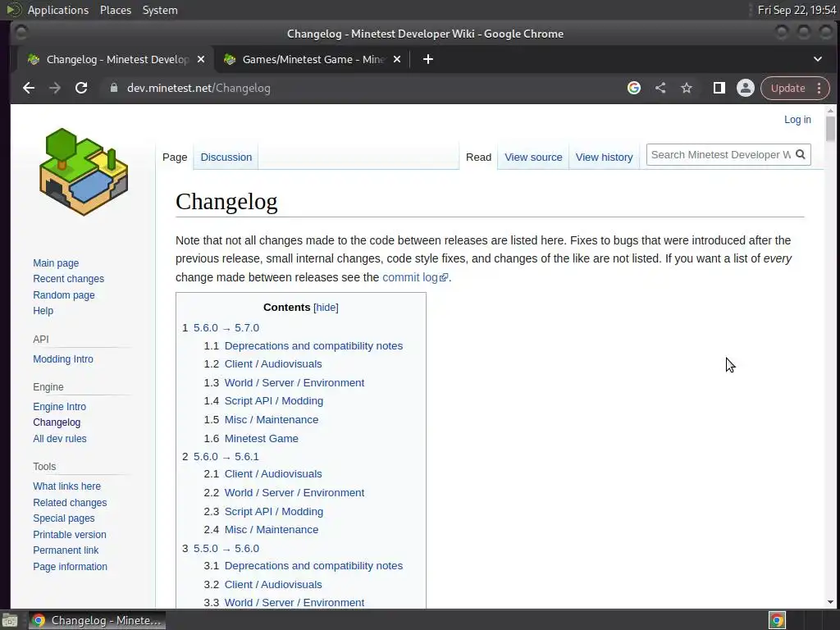Image resolution: width=840 pixels, height=630 pixels.
Task: Open the Chrome three-dot menu
Action: point(819,88)
